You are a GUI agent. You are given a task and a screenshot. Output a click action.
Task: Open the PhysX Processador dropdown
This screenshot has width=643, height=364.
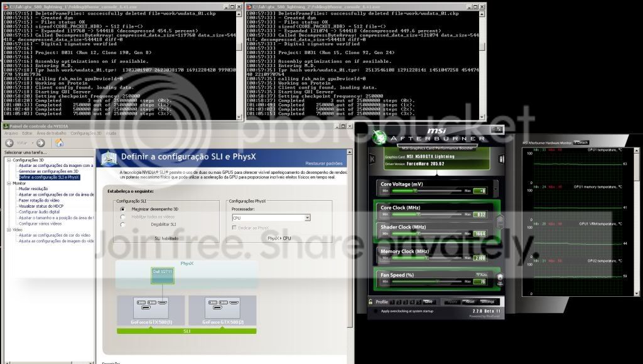click(307, 218)
